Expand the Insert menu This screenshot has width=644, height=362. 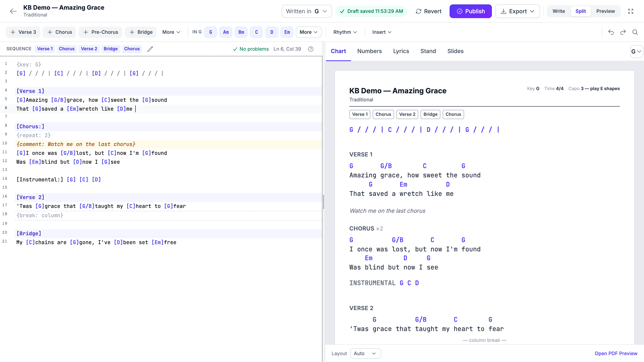point(382,32)
